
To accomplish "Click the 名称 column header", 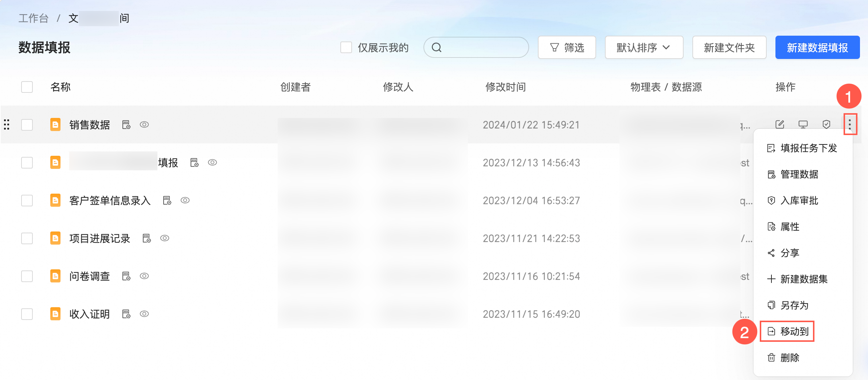I will point(60,87).
